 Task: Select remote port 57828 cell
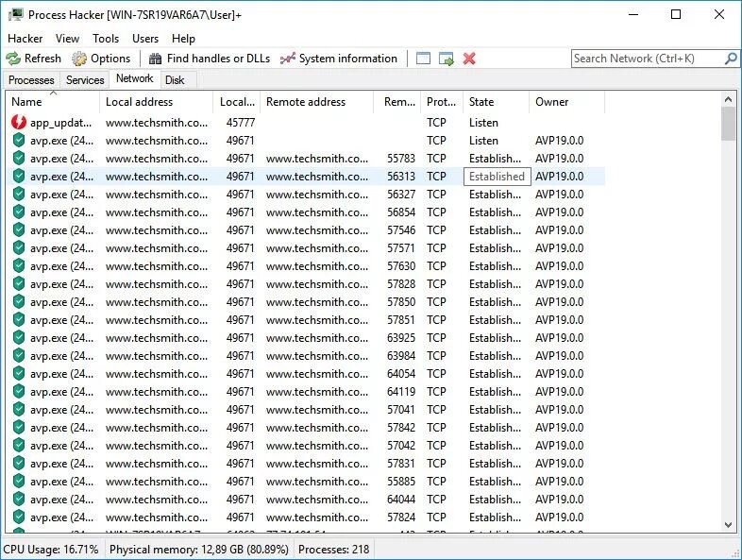point(401,284)
